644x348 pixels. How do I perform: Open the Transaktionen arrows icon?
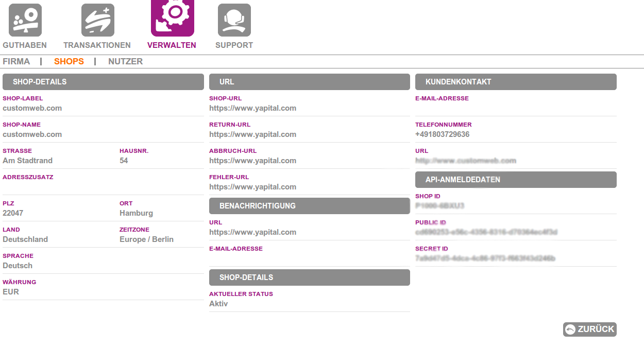(x=97, y=20)
